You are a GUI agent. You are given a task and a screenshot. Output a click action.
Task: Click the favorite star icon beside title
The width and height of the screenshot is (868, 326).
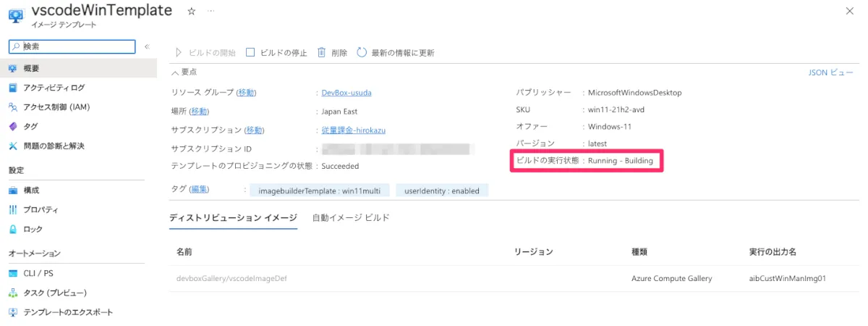coord(191,11)
